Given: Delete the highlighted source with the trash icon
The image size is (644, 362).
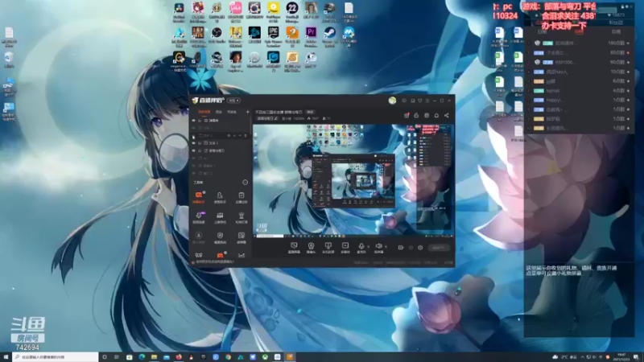Looking at the screenshot, I should pos(246,135).
